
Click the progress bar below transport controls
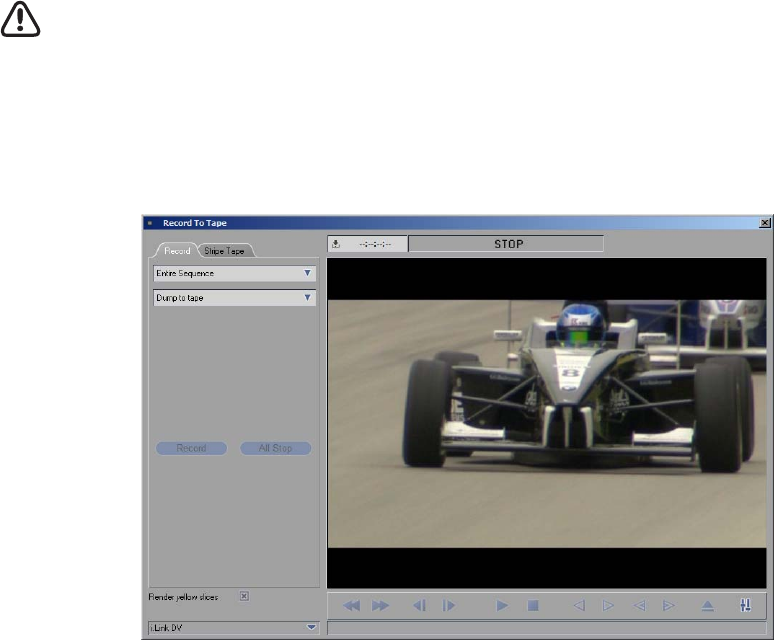point(546,628)
